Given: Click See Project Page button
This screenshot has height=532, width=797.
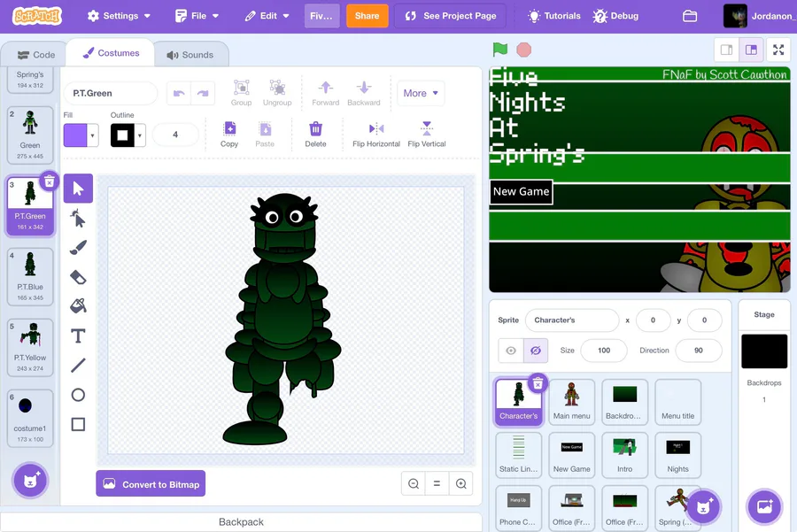Looking at the screenshot, I should coord(451,16).
